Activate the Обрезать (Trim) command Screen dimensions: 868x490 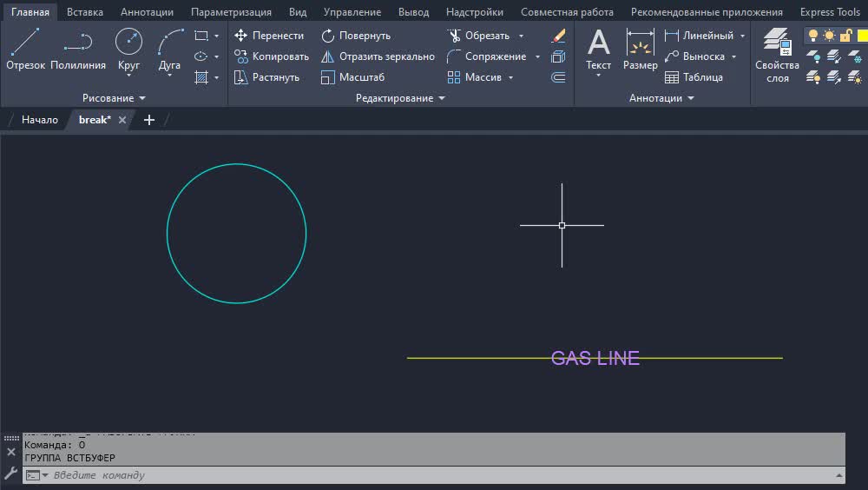479,36
